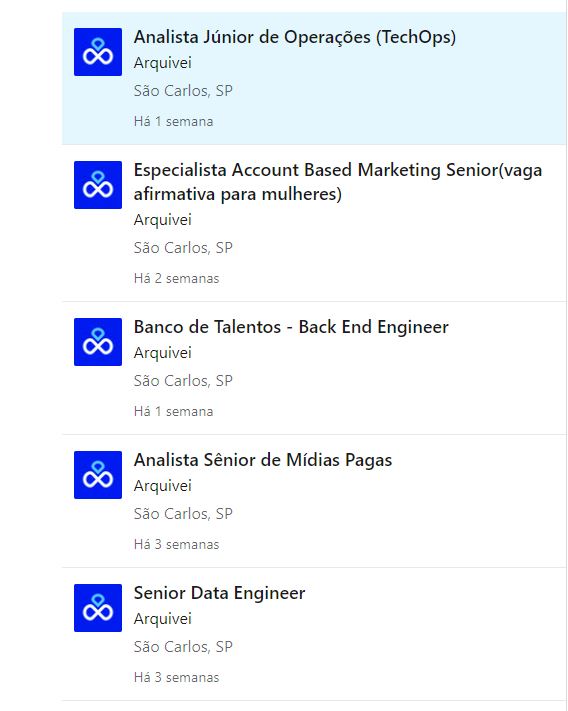
Task: Click Arquivei logo beside Senior Data Engineer
Action: 98,608
